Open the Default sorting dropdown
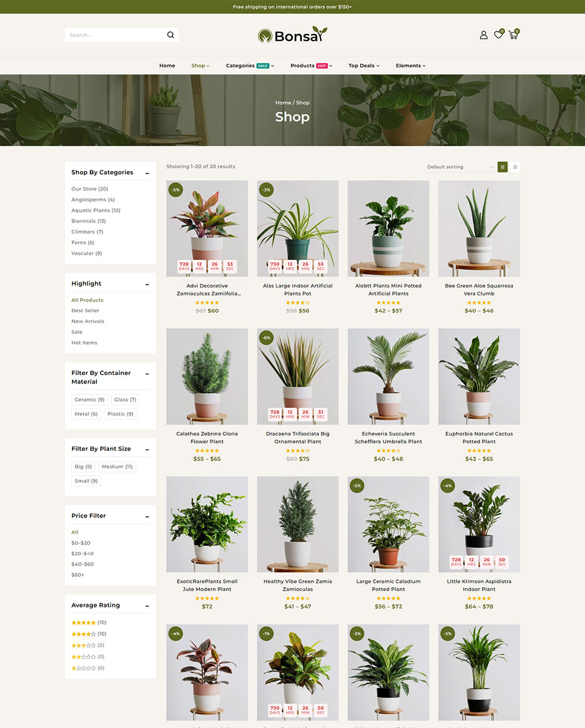The image size is (585, 728). coord(460,167)
